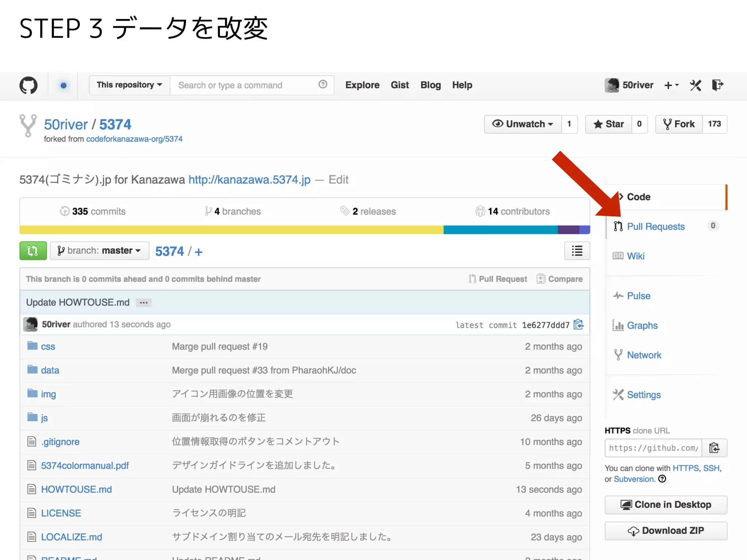View the 173 forks count
The height and width of the screenshot is (560, 747).
[x=715, y=124]
